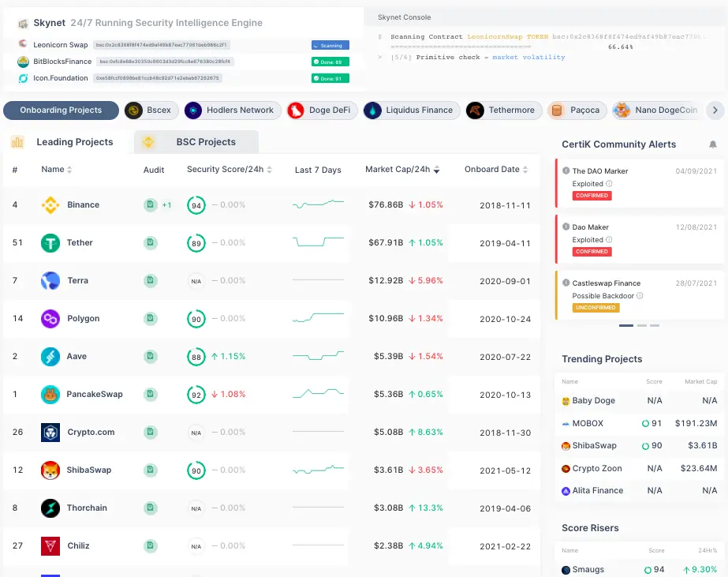This screenshot has height=577, width=728.
Task: Switch to BSC Projects tab
Action: pyautogui.click(x=196, y=142)
